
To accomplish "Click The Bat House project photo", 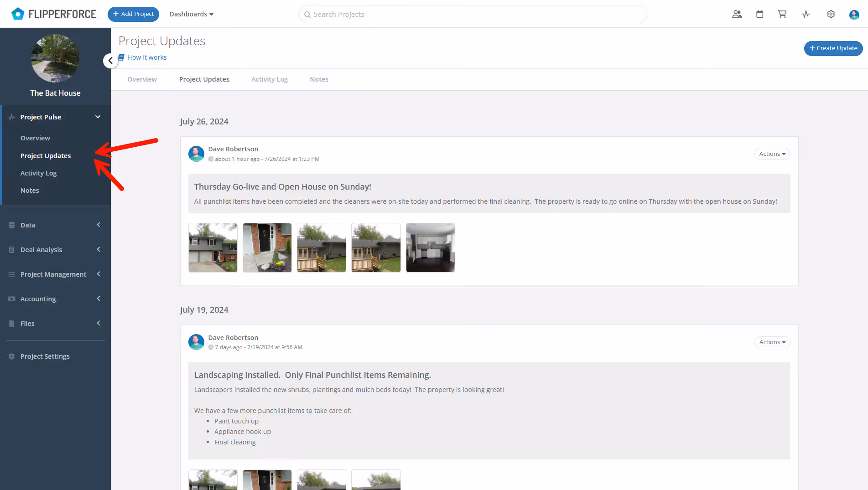I will click(x=55, y=58).
